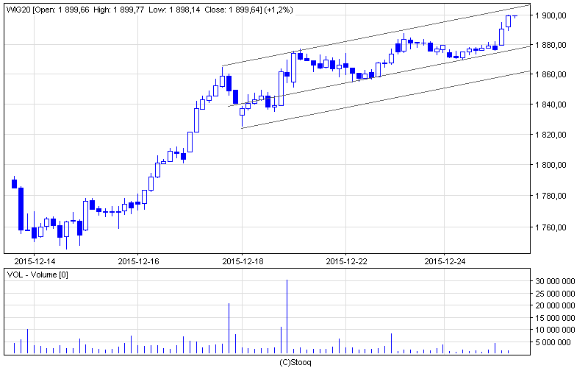Click the 1 860,00 price axis label
Screen dimensions: 588x368
[x=551, y=74]
